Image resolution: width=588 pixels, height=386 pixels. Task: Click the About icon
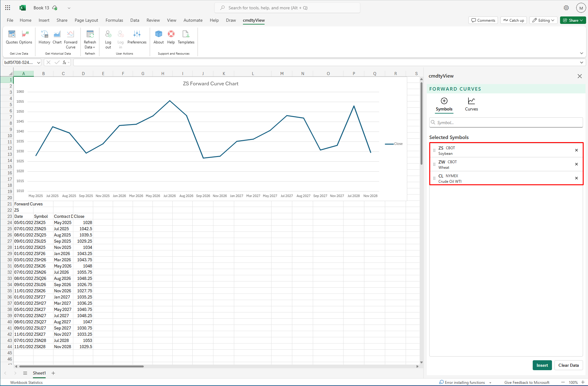(158, 37)
